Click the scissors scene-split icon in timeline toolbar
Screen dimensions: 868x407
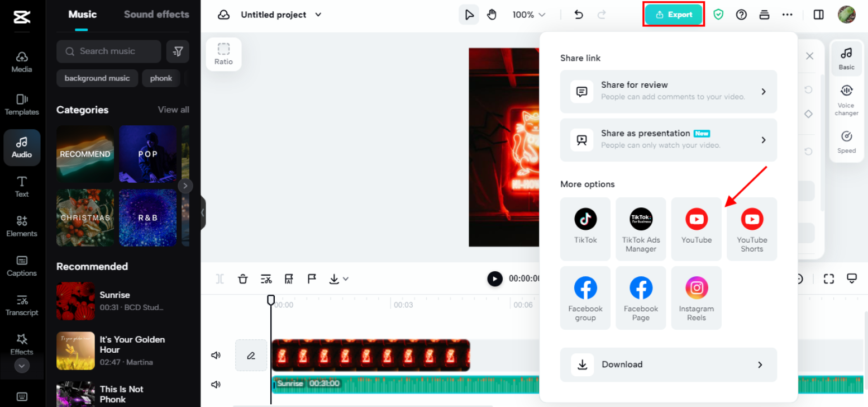(x=266, y=278)
